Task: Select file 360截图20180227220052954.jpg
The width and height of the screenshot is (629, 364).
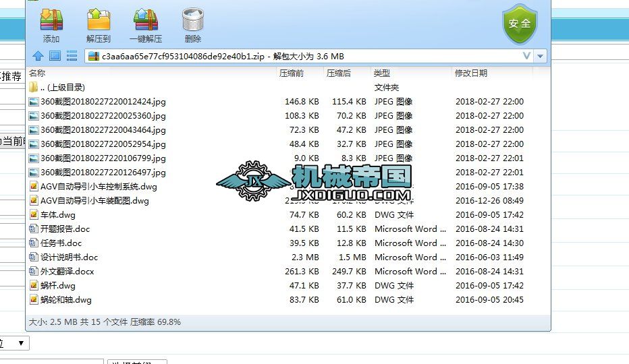Action: tap(103, 144)
